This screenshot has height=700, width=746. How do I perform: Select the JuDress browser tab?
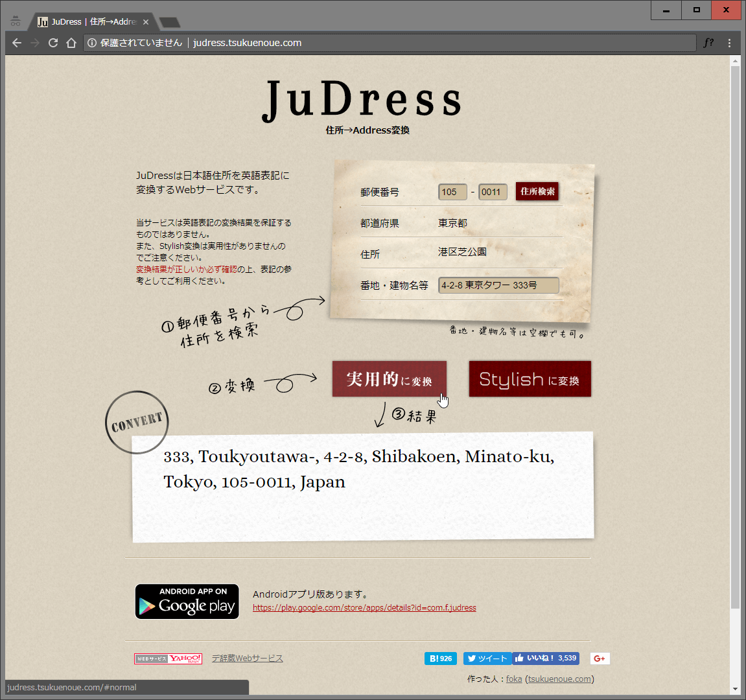[87, 22]
